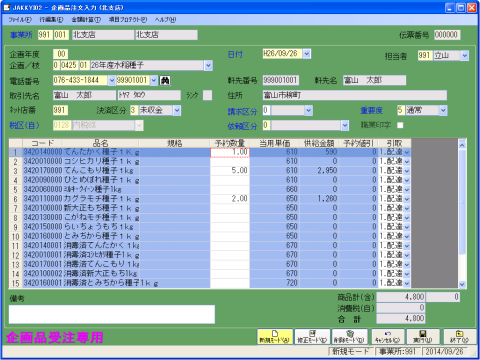Open the 行編集(E) menu
Image resolution: width=480 pixels, height=360 pixels.
pyautogui.click(x=51, y=20)
